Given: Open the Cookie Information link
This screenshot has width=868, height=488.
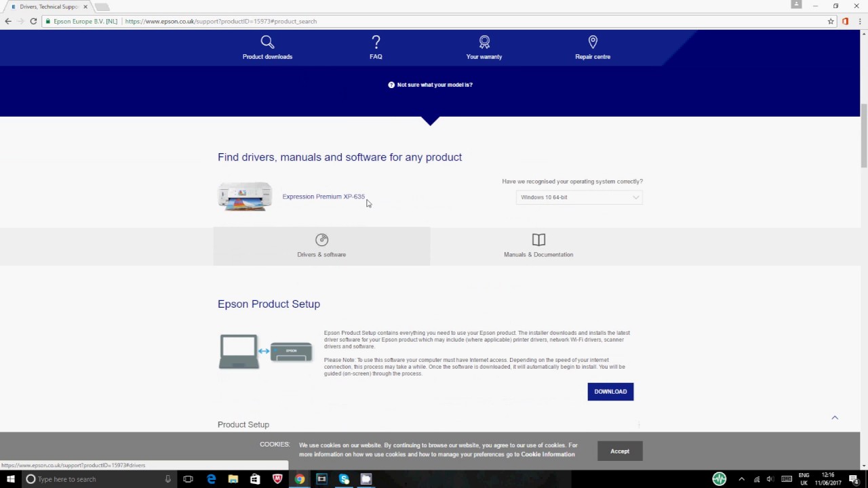Looking at the screenshot, I should click(x=548, y=454).
